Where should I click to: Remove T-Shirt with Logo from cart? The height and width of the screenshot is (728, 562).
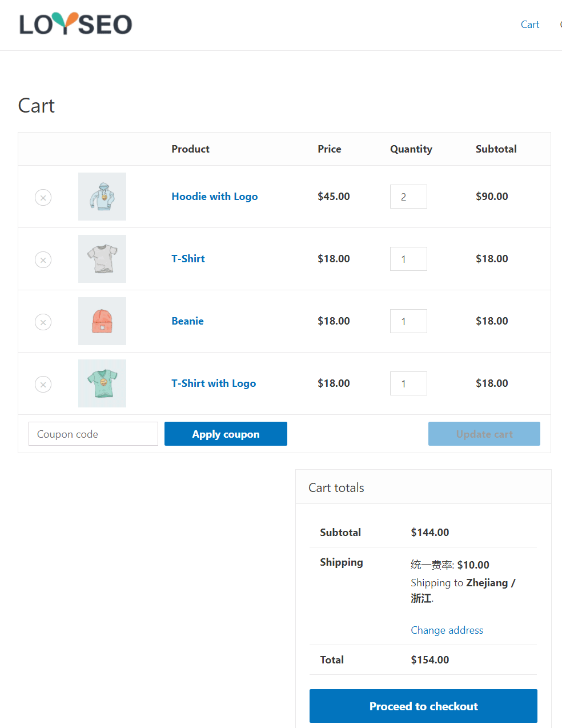click(43, 384)
